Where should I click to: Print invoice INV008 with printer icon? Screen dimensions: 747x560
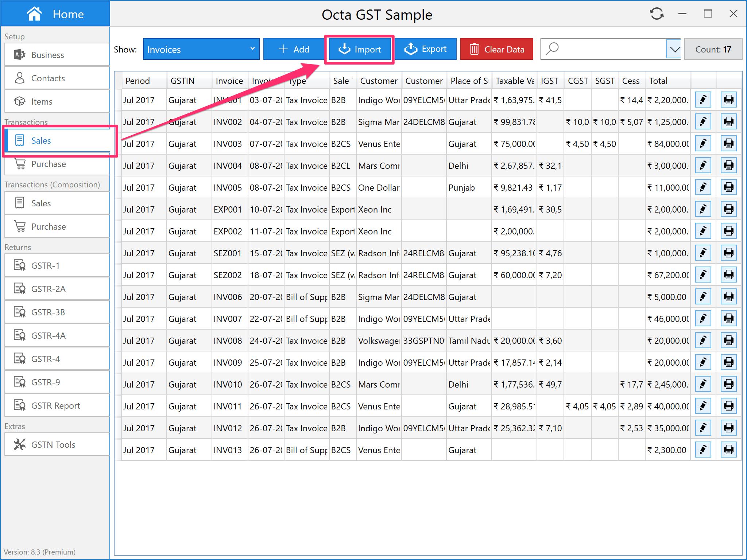728,341
